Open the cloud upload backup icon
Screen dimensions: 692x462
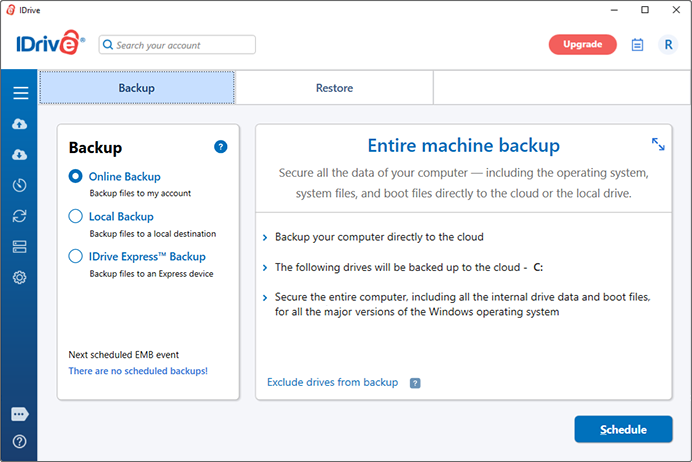(19, 124)
